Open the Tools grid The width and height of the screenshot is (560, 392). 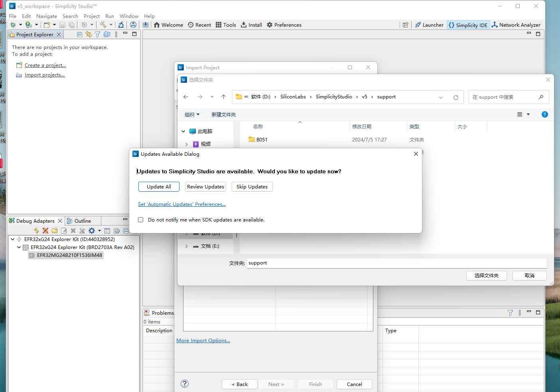[x=226, y=25]
